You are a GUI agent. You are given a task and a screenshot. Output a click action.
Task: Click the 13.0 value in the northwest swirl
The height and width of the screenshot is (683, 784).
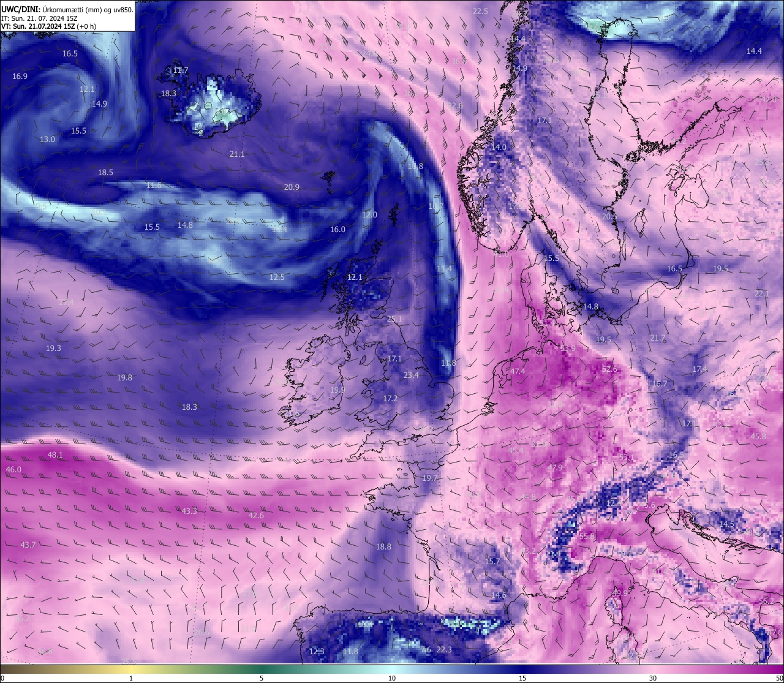tap(47, 140)
